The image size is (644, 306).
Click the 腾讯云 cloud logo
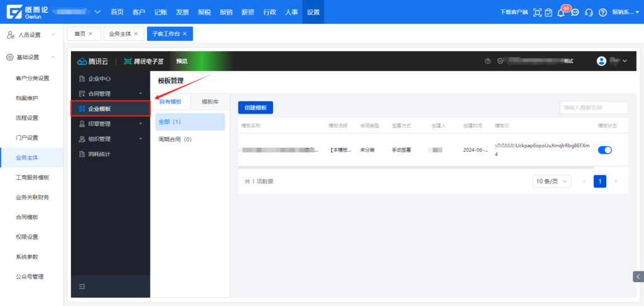92,61
